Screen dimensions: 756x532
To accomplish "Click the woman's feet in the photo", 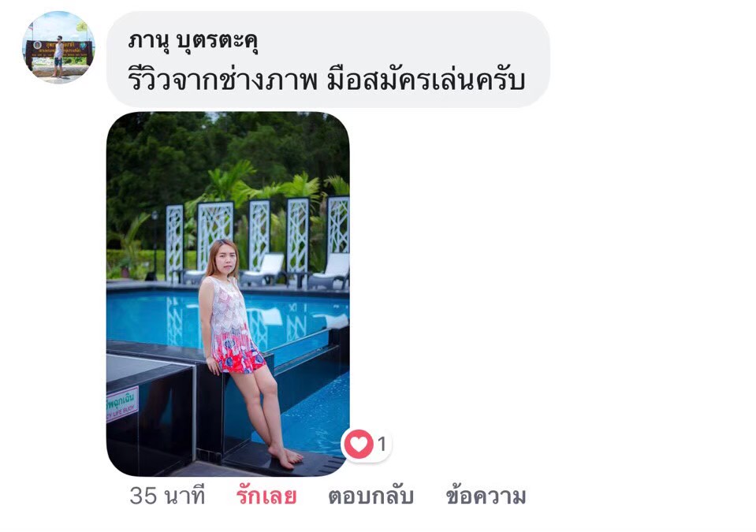I will pyautogui.click(x=287, y=457).
